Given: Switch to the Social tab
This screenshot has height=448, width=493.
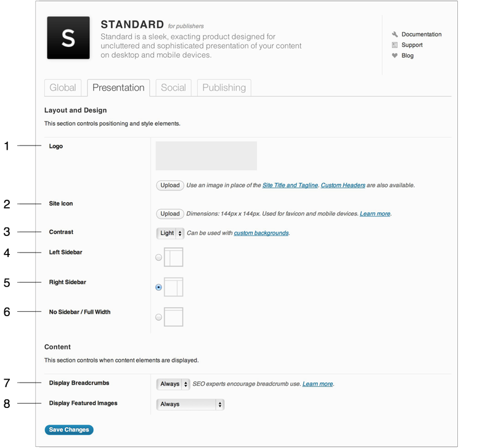Looking at the screenshot, I should [173, 88].
